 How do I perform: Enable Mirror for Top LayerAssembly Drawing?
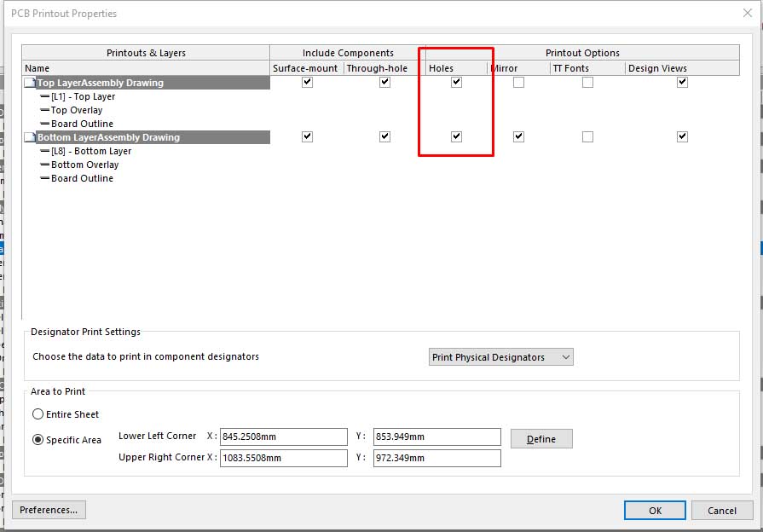[518, 83]
